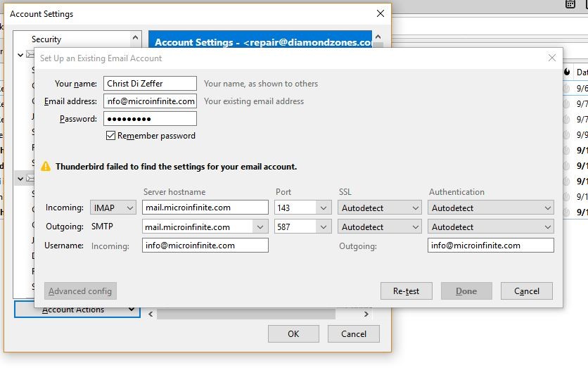Close the Set Up an Existing Email Account dialog
Screen dimensions: 588x382
coord(551,58)
